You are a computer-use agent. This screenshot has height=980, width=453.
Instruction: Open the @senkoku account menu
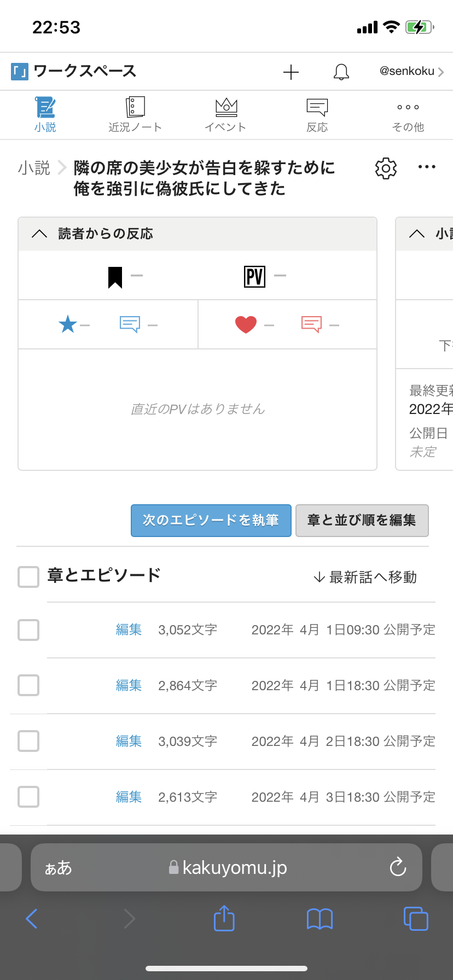411,72
